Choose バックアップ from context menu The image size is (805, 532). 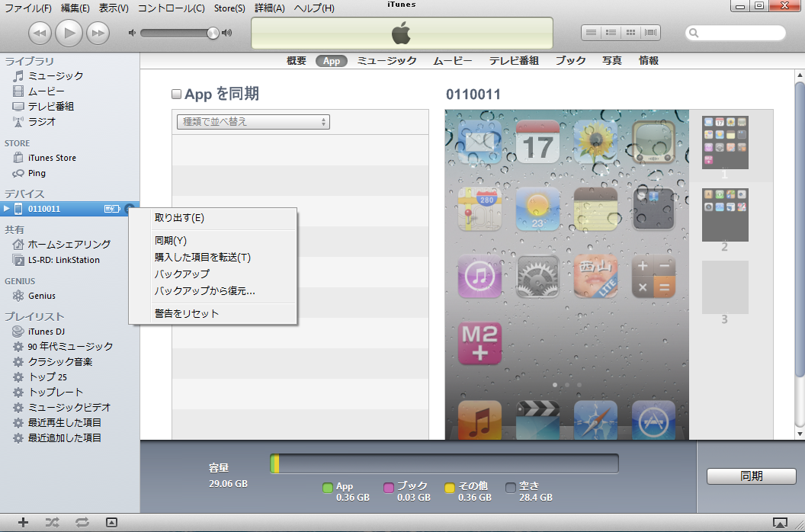(213, 274)
